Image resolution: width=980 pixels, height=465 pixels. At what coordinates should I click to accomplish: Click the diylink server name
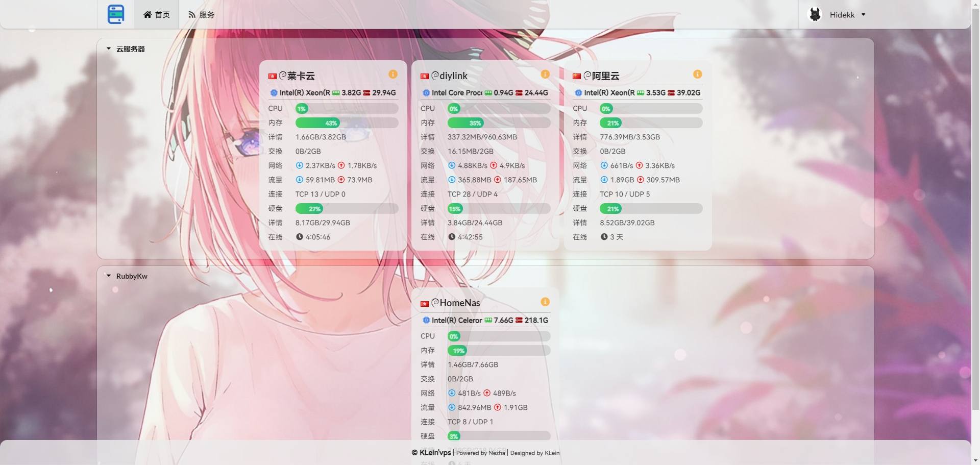[453, 76]
